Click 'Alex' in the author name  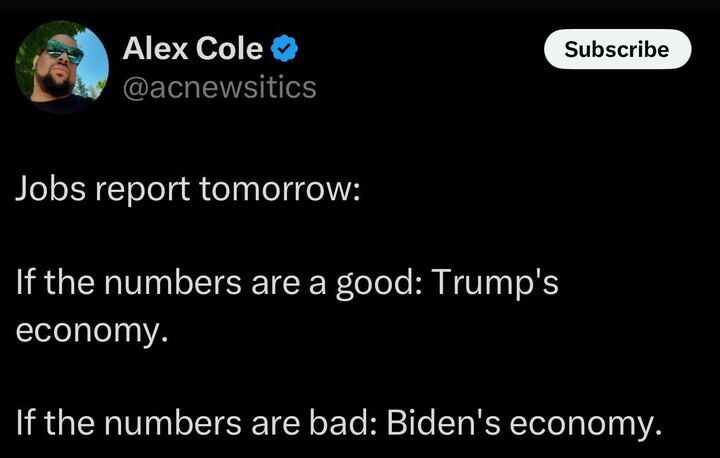(x=155, y=48)
